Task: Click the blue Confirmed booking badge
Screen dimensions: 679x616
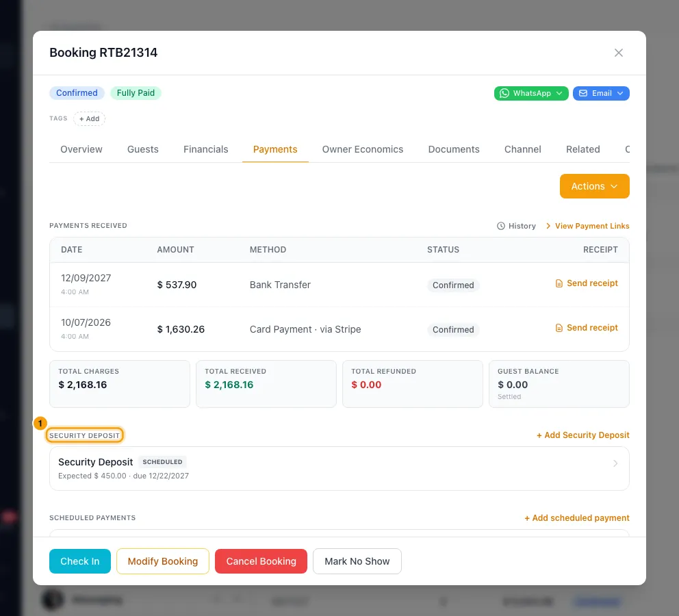Action: coord(77,93)
